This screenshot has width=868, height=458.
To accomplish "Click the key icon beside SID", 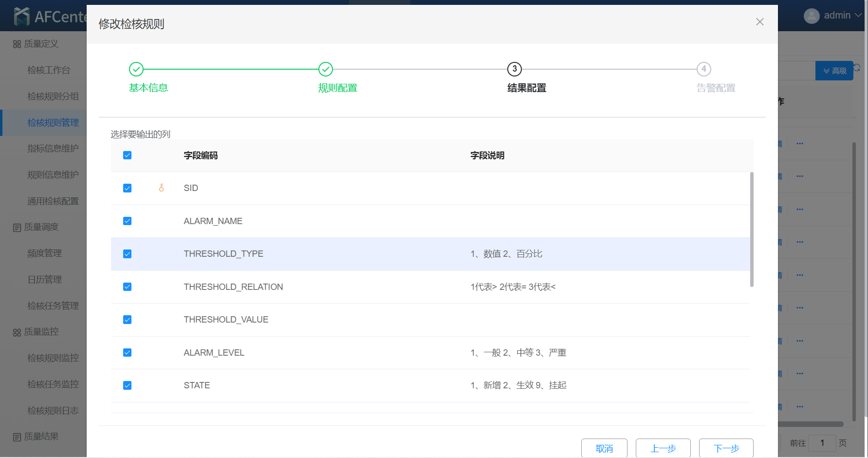I will (x=161, y=188).
